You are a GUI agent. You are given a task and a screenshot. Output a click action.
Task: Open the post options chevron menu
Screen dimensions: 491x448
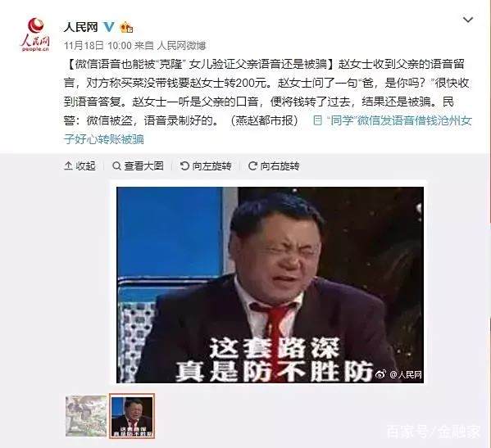[468, 20]
